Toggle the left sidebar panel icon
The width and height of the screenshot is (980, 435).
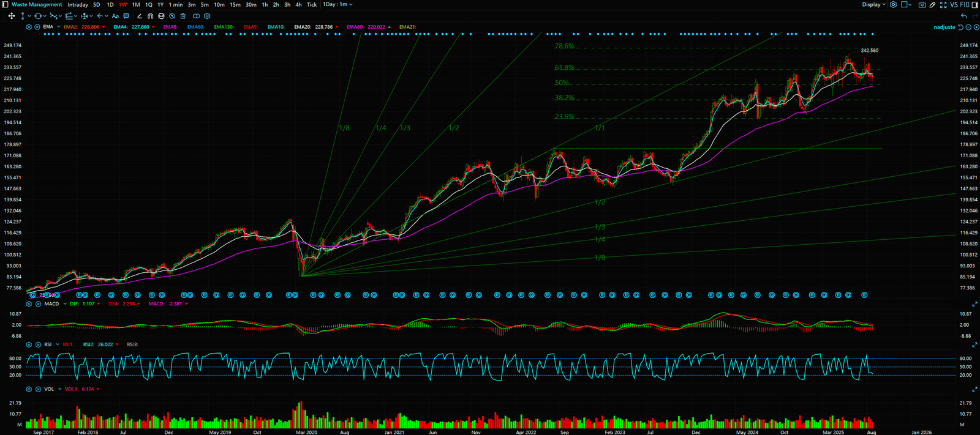[5, 5]
